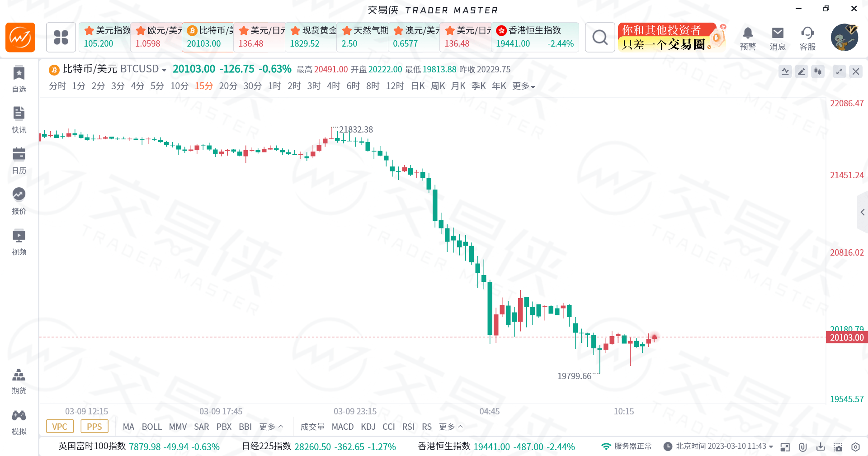The width and height of the screenshot is (868, 456).
Task: Select the 月K monthly timeframe
Action: pos(458,86)
